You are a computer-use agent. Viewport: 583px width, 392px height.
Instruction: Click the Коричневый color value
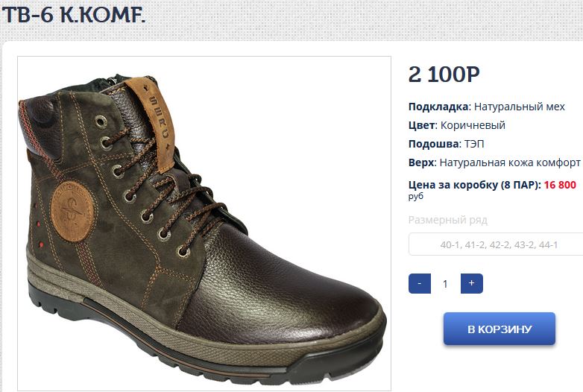pos(471,125)
